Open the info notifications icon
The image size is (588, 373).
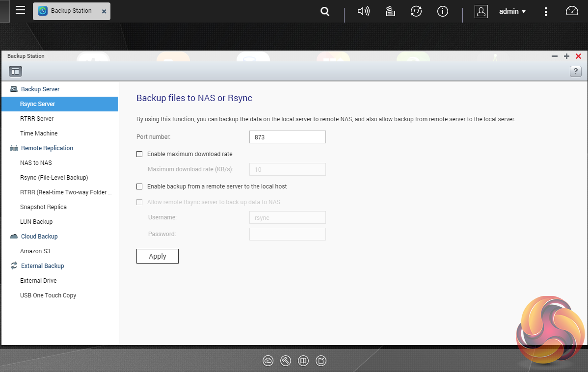[442, 11]
